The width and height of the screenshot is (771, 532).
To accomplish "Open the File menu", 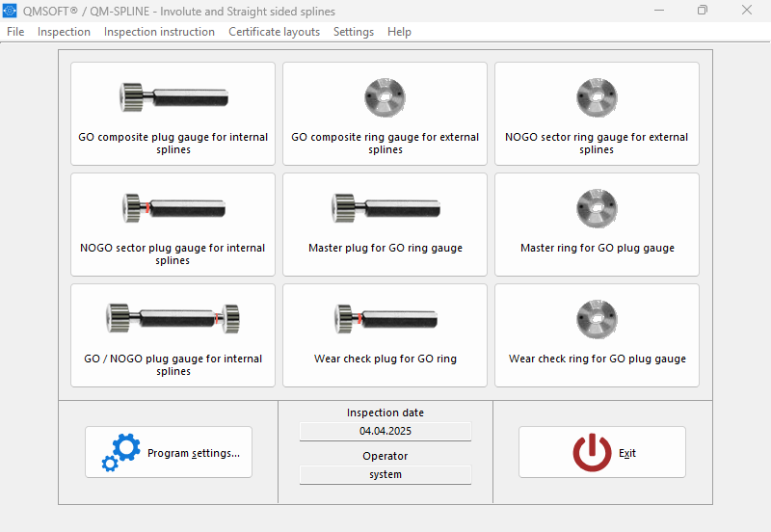I will tap(15, 32).
